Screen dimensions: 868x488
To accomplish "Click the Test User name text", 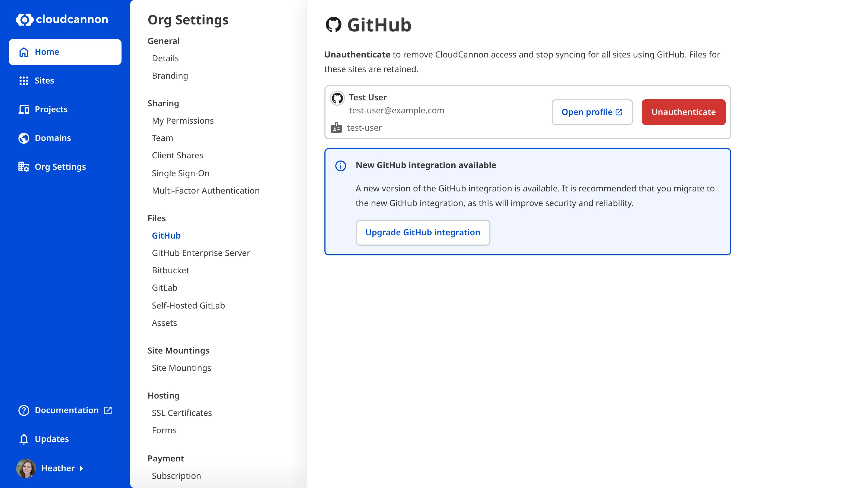I will point(368,97).
